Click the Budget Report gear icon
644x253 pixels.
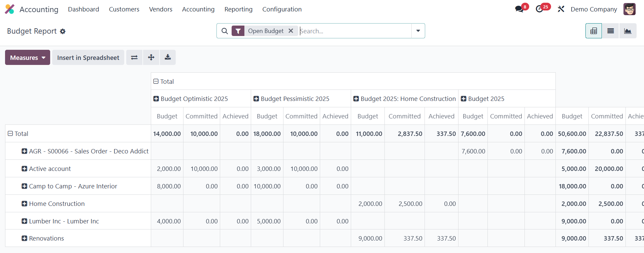pyautogui.click(x=63, y=31)
